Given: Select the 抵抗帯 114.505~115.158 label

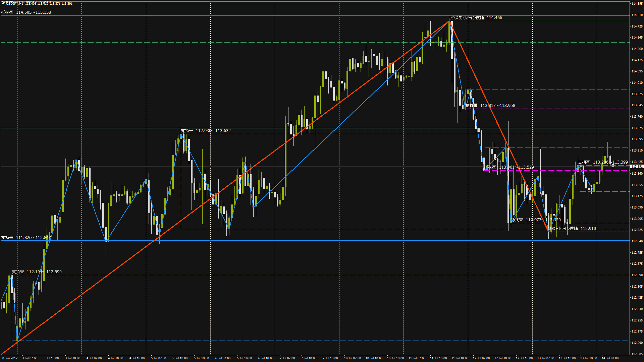Looking at the screenshot, I should [26, 12].
